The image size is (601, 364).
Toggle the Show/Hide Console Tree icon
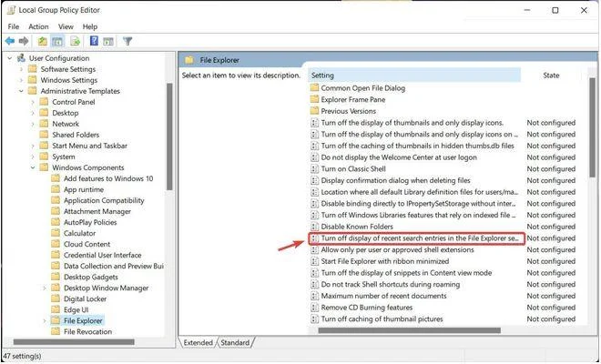[x=57, y=41]
